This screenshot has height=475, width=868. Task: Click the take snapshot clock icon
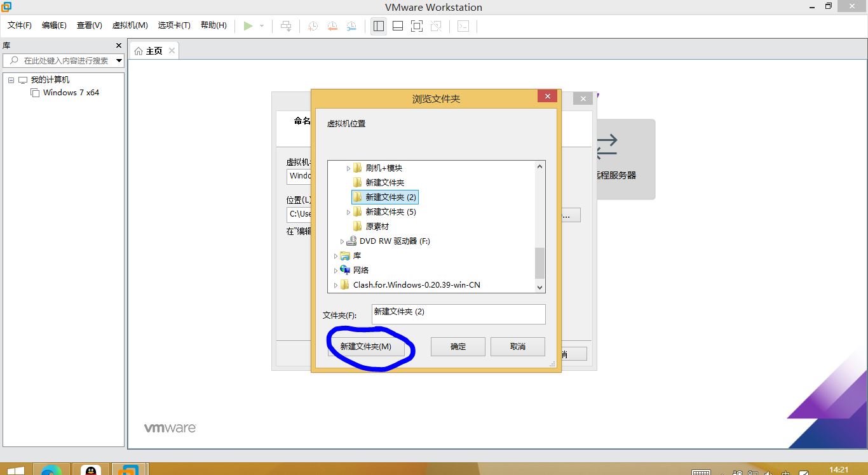313,26
